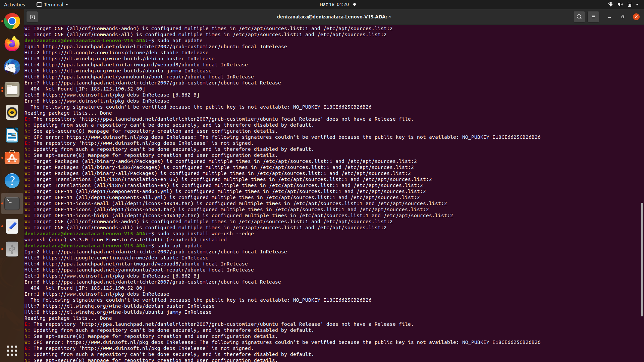Open Help from the dock

click(x=12, y=181)
